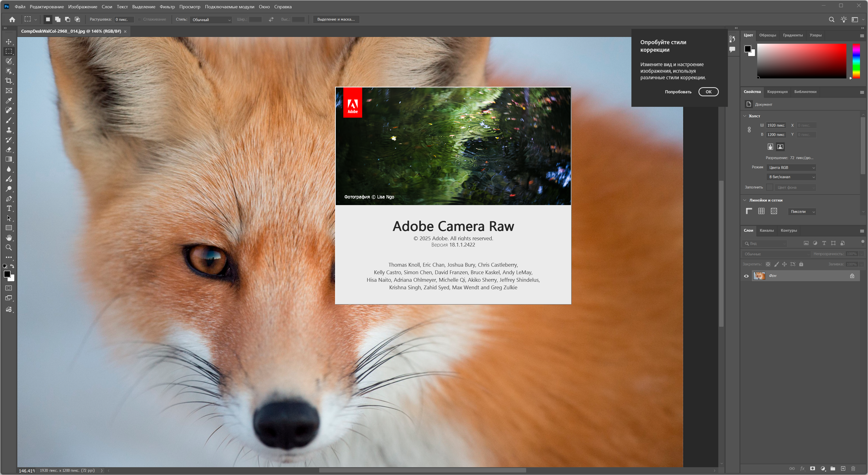Image resolution: width=868 pixels, height=475 pixels.
Task: Hide the Фон layer visibility eye
Action: pos(746,276)
